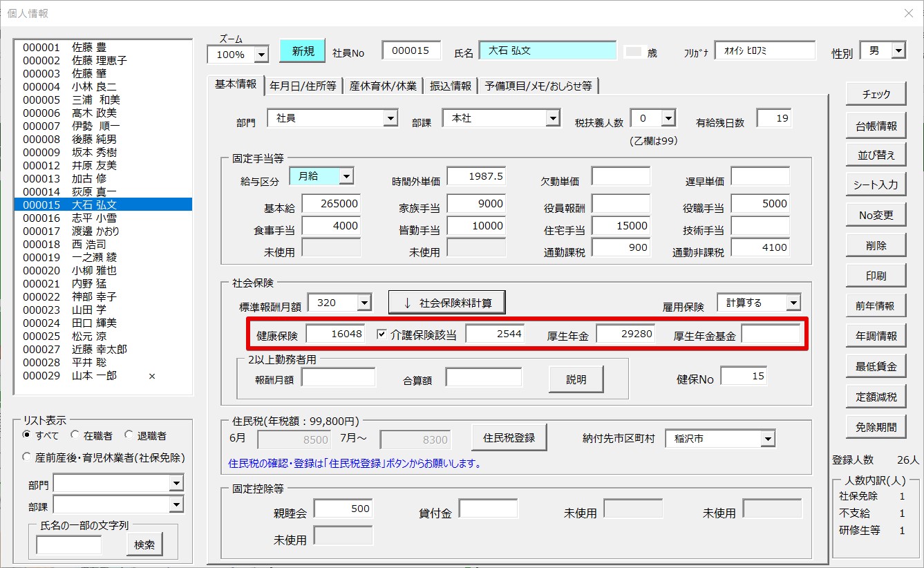Switch to the 年月日/住所等 tab
The image size is (924, 568).
pyautogui.click(x=303, y=86)
